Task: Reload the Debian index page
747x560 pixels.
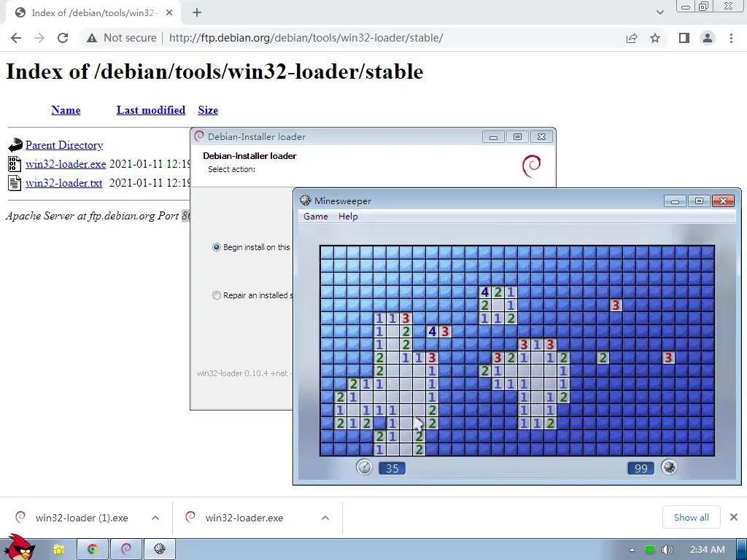Action: [63, 38]
